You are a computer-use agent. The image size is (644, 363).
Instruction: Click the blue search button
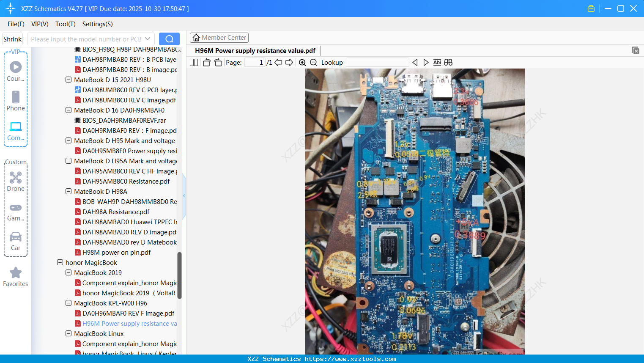coord(169,39)
